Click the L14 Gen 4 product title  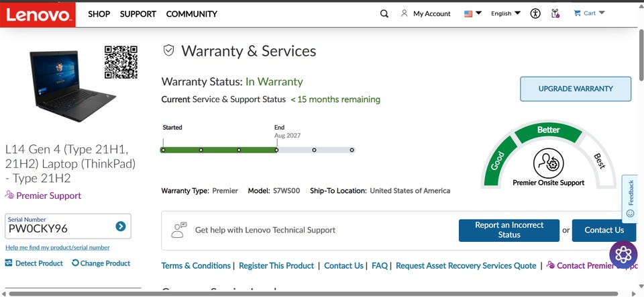coord(70,164)
